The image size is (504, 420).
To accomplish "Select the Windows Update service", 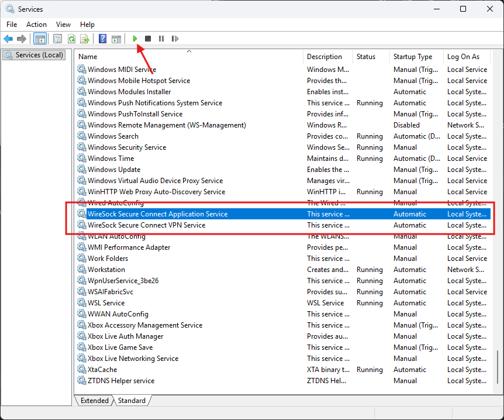I will coord(114,169).
